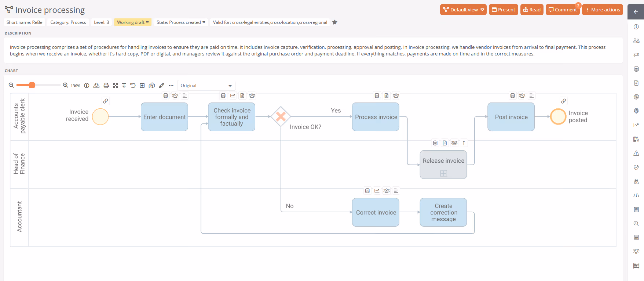Click the Invoice received start event
This screenshot has height=281, width=644.
tap(100, 117)
